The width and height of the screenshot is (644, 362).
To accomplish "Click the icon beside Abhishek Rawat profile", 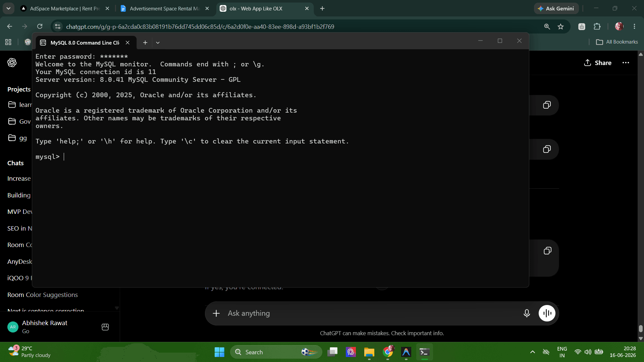I will (x=105, y=327).
